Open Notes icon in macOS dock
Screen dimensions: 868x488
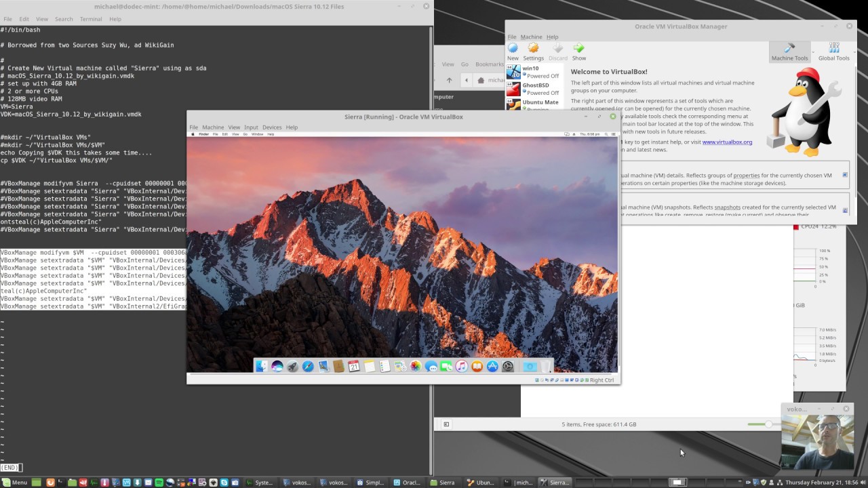370,366
